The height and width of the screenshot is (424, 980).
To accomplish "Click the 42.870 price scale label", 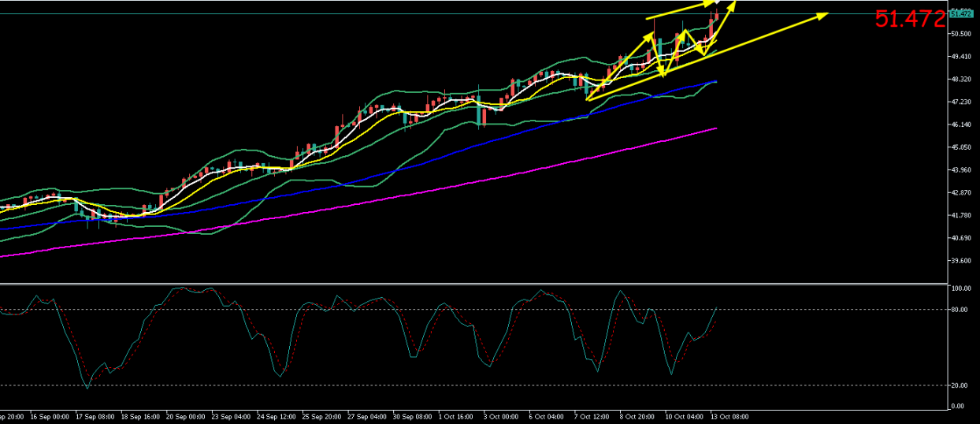I will (961, 193).
